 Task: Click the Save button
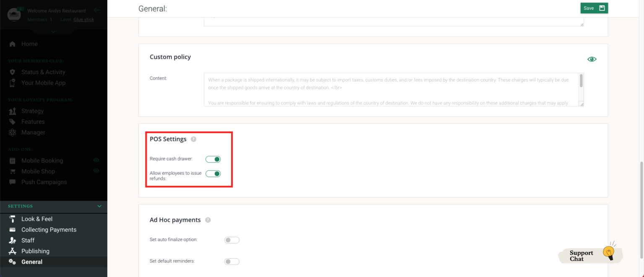click(594, 8)
